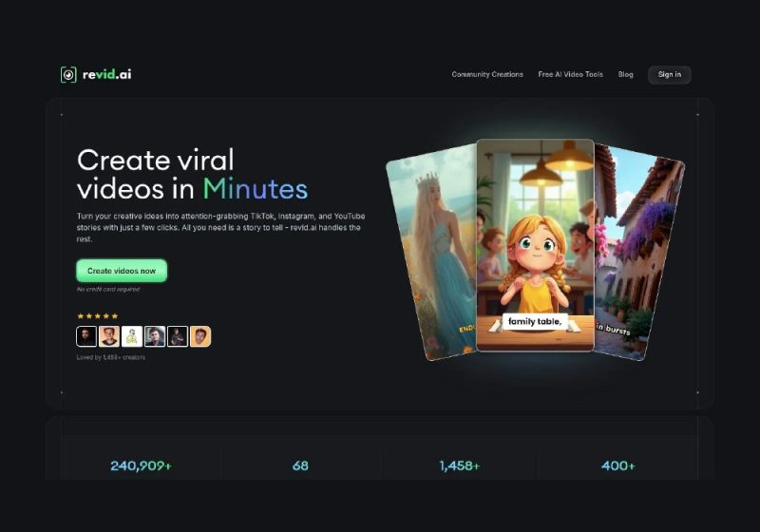Screen dimensions: 760x532
Task: Click the 1,458+ statistic
Action: coord(459,465)
